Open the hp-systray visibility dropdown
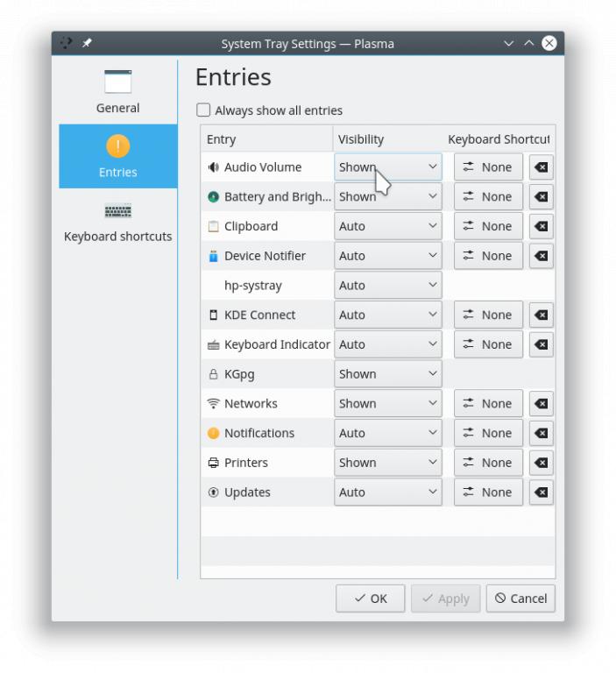616x673 pixels. 387,286
